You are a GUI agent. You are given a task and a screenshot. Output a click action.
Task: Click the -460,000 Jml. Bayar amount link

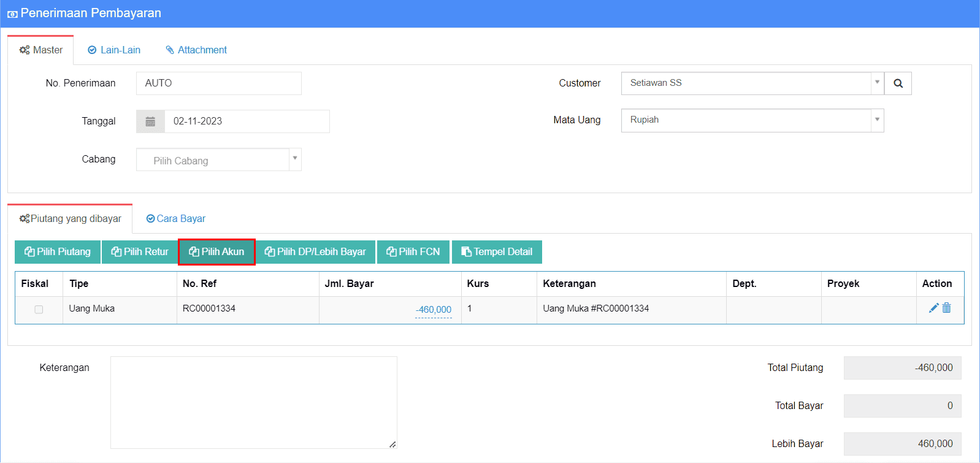pos(434,310)
